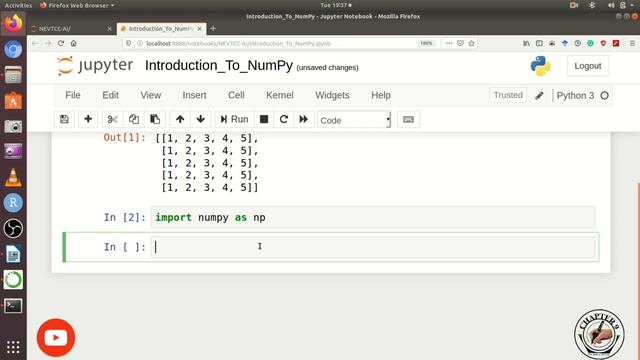Open the Help menu
Viewport: 640px width, 360px height.
click(381, 95)
